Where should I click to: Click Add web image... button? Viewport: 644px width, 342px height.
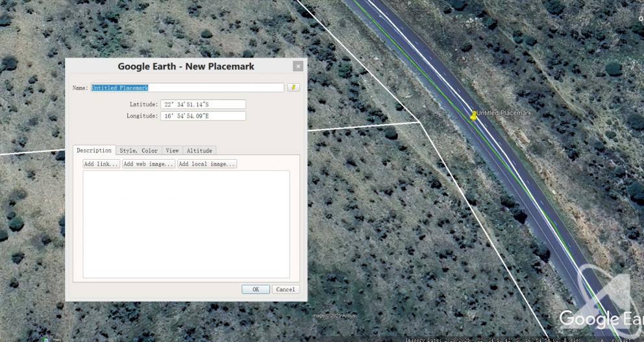click(x=149, y=164)
